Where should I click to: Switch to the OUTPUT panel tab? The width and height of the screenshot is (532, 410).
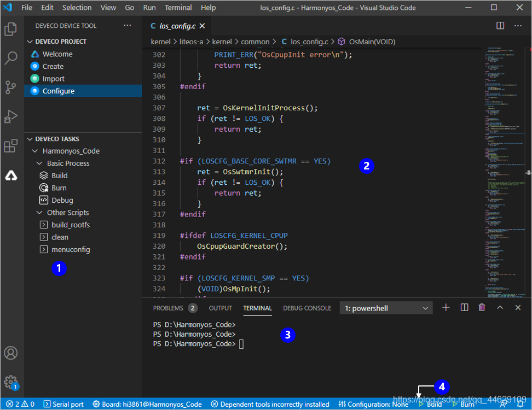pyautogui.click(x=220, y=308)
